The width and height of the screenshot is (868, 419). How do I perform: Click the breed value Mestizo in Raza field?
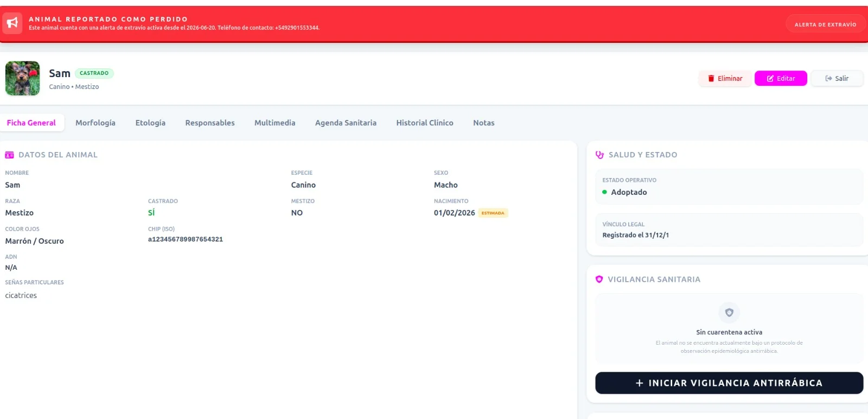20,213
